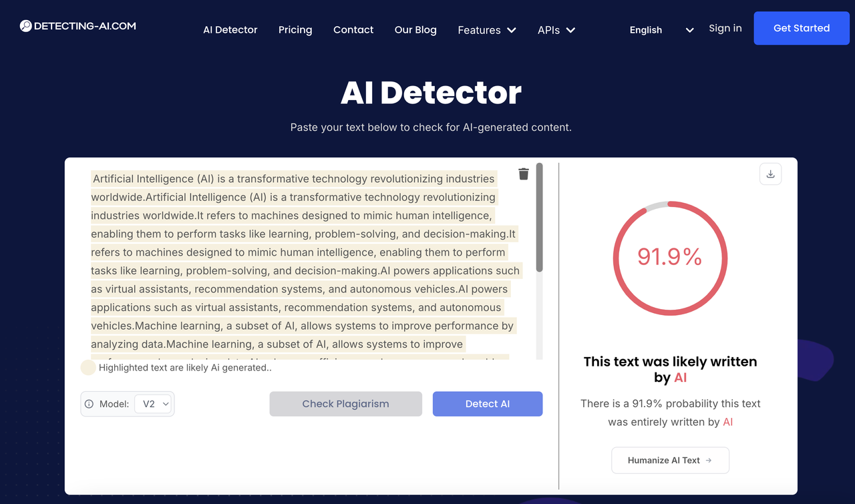The image size is (855, 504).
Task: Click 'Paste your text below' subtitle
Action: coord(431,127)
